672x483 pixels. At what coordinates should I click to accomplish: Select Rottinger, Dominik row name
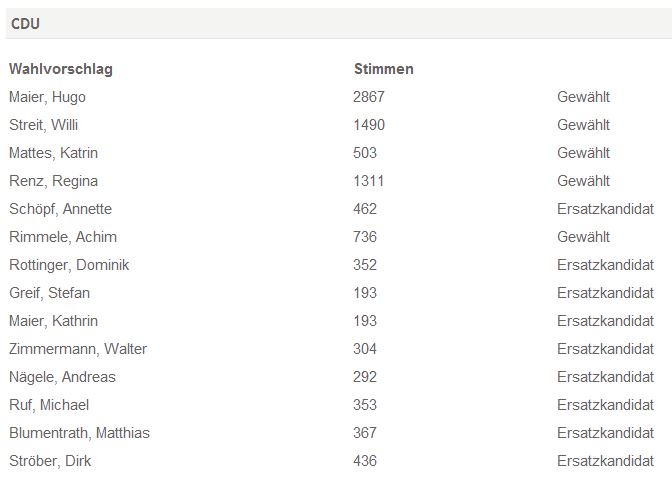[69, 265]
